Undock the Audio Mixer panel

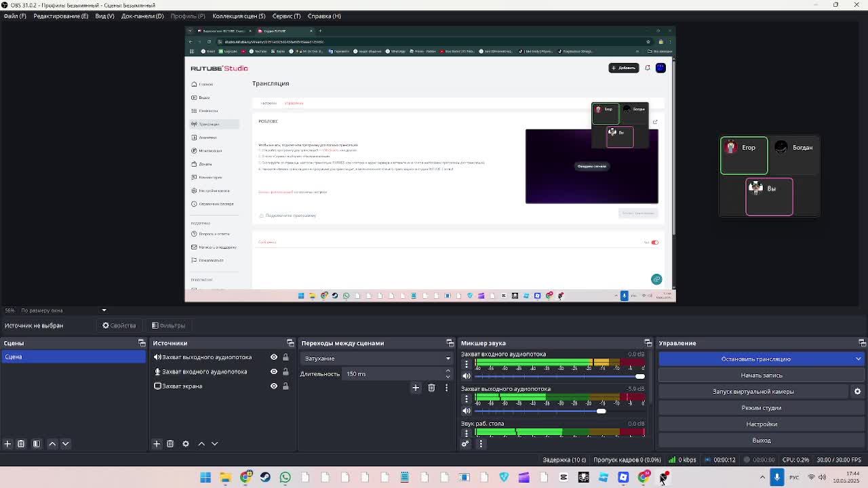(648, 343)
